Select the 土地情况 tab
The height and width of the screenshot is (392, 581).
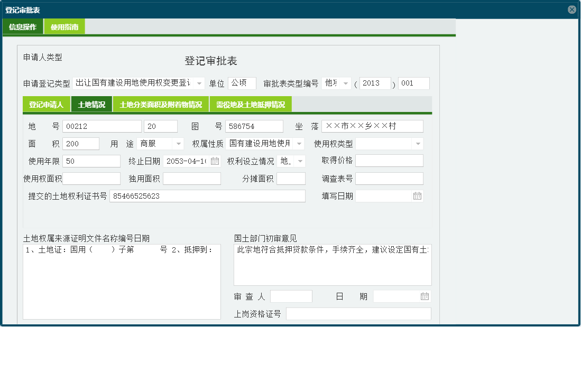(x=92, y=104)
